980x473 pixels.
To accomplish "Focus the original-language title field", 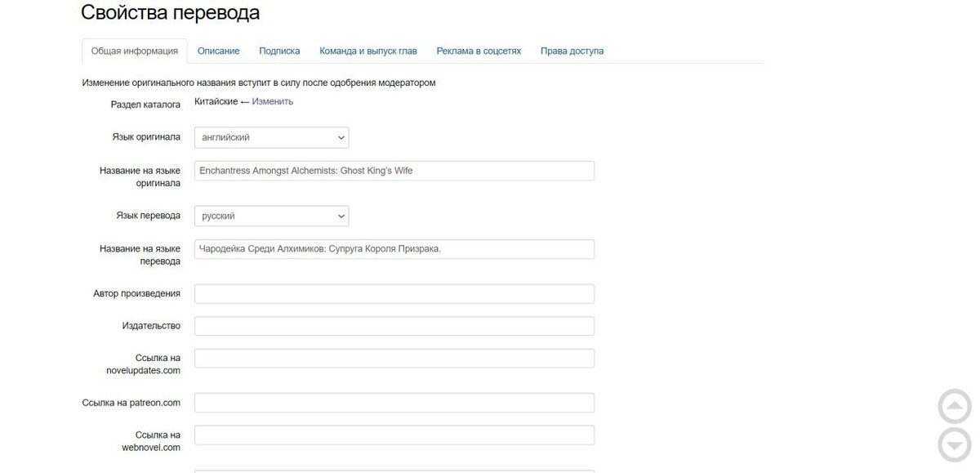I will click(x=394, y=170).
